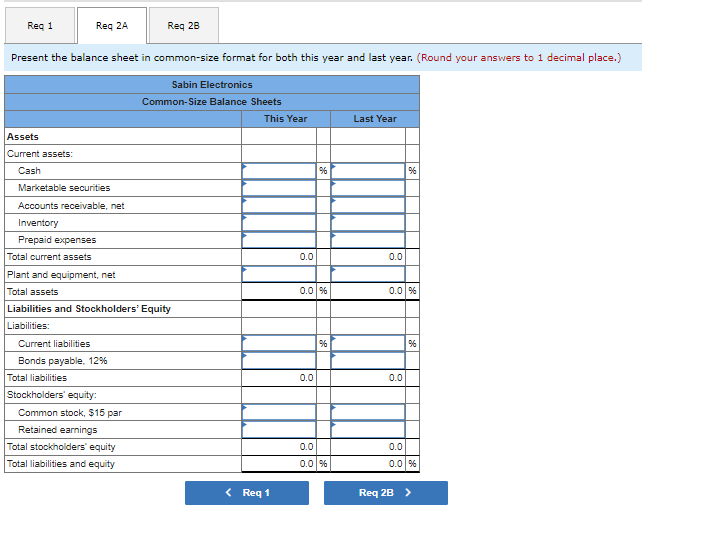This screenshot has height=541, width=715.
Task: Open the Req 2B tab
Action: coord(183,26)
